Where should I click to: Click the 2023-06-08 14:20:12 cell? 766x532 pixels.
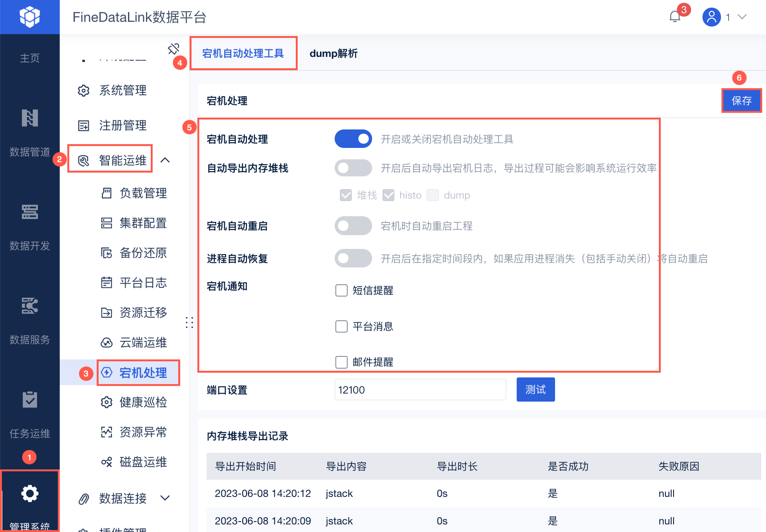click(263, 494)
